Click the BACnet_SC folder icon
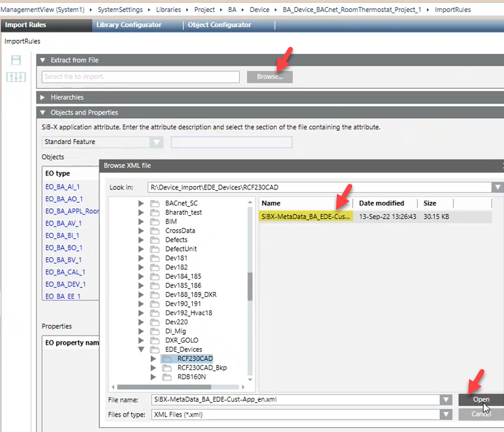This screenshot has height=432, width=504. (x=155, y=203)
